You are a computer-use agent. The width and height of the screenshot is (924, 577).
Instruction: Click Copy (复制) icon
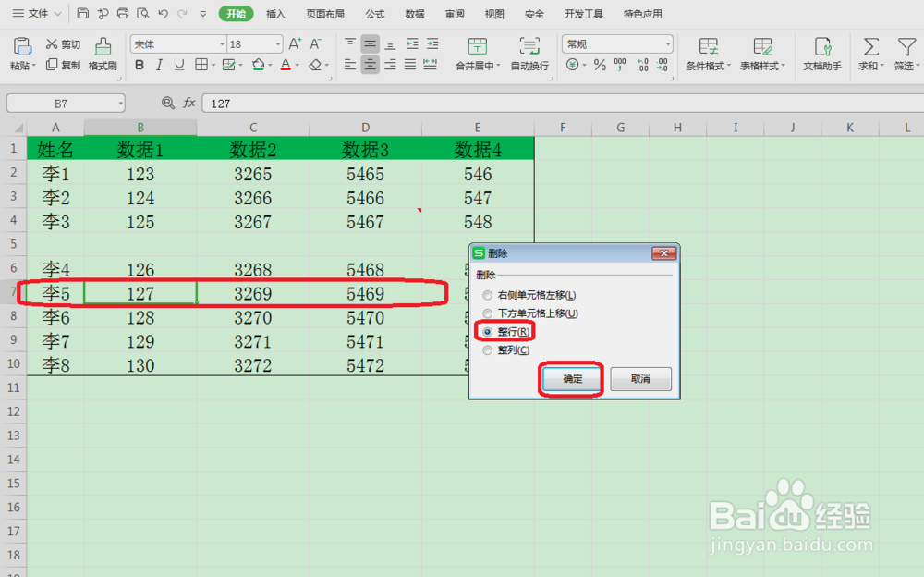[52, 65]
